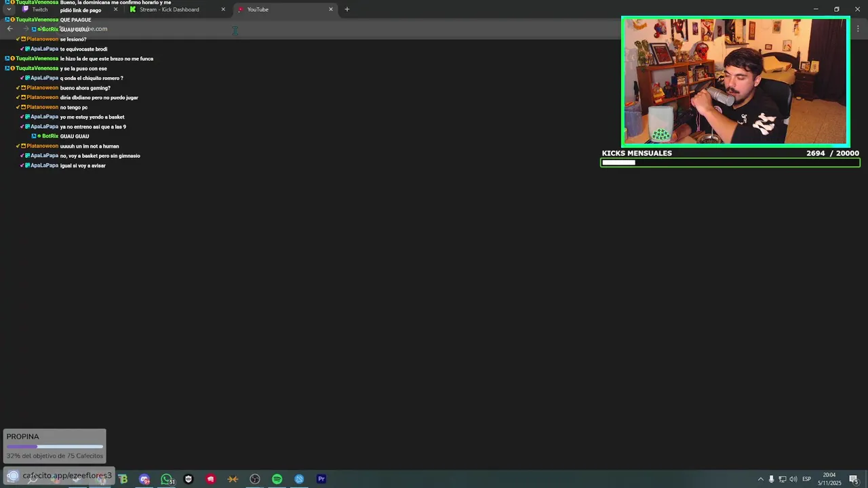868x488 pixels.
Task: Click the Propina goal progress bar
Action: 55,447
